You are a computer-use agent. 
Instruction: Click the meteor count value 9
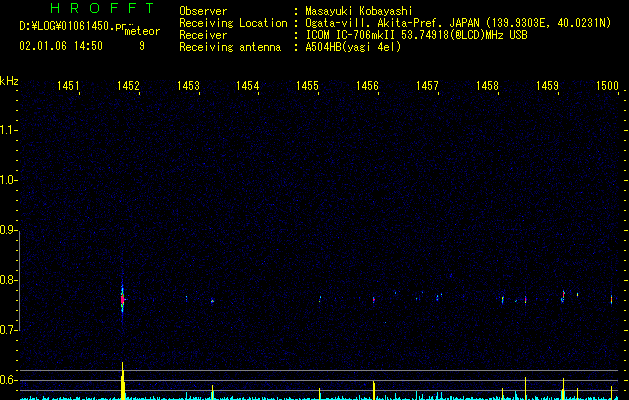142,46
